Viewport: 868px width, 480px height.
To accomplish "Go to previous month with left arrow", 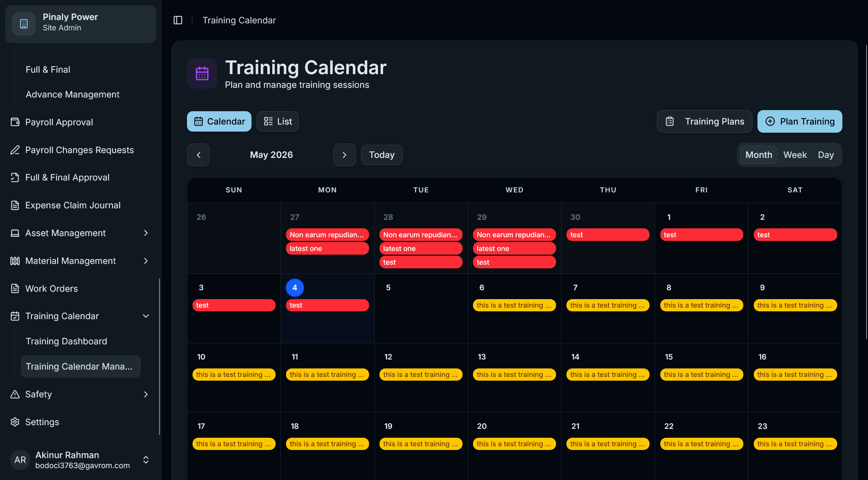I will pos(198,155).
